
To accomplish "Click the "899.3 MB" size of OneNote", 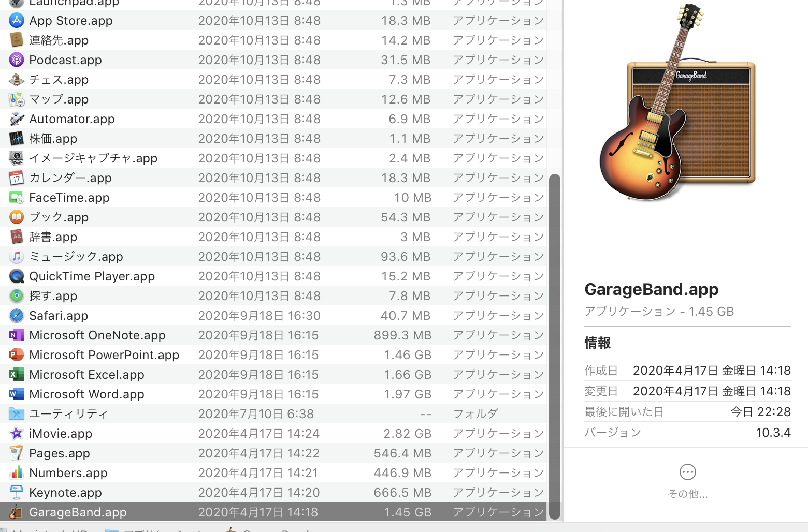I will click(402, 335).
